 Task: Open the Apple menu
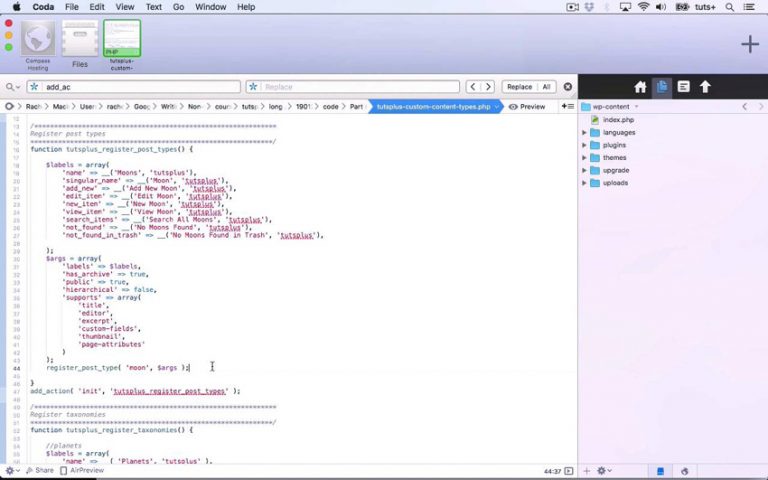pos(16,7)
